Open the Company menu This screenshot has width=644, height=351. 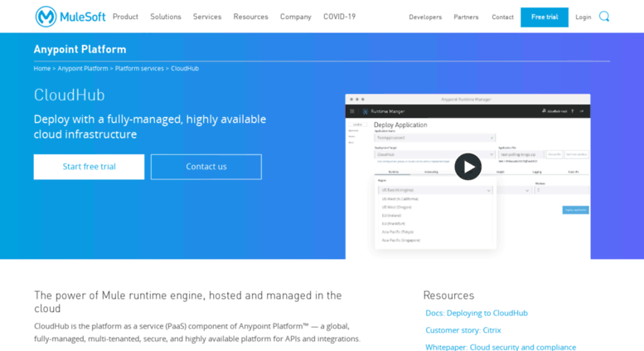point(296,17)
